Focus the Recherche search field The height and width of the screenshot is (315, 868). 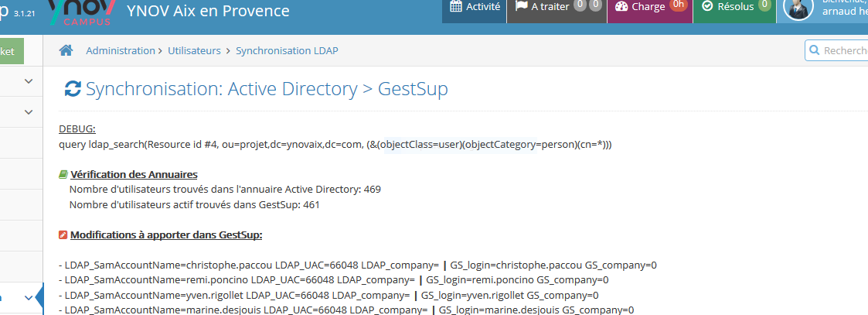coord(837,50)
